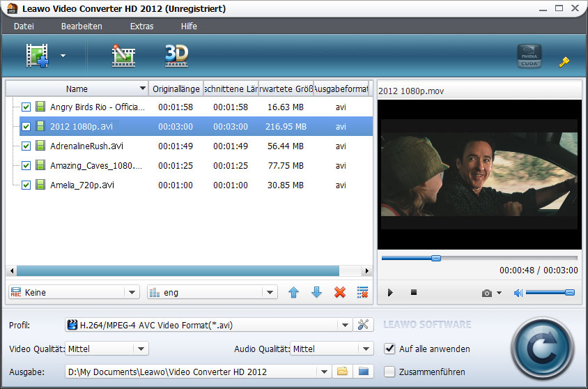Take a snapshot with camera icon
Screen dimensions: 588x389
coord(487,293)
